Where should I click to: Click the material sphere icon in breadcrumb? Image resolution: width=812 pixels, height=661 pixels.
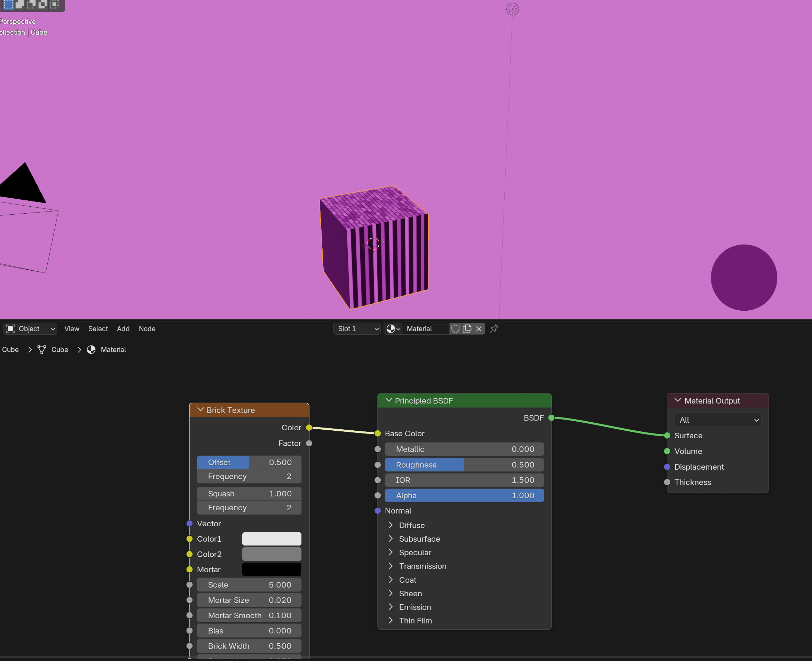[91, 350]
